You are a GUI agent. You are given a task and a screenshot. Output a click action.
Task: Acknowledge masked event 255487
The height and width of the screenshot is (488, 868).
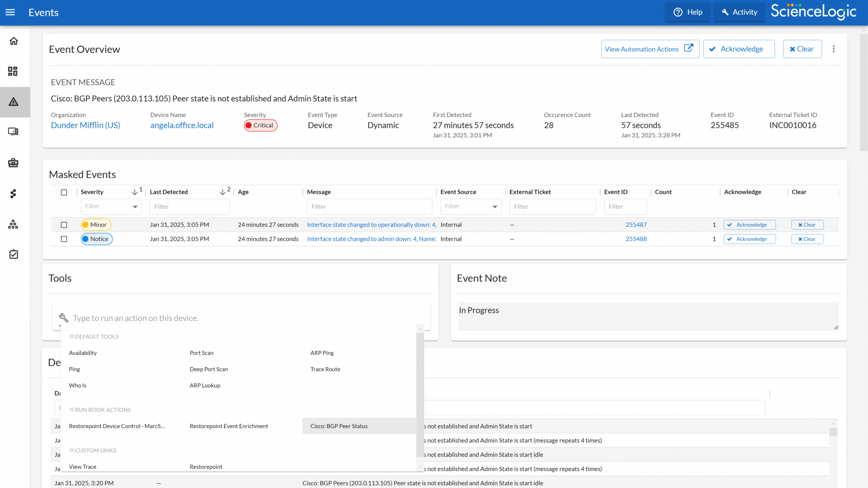[x=750, y=225]
